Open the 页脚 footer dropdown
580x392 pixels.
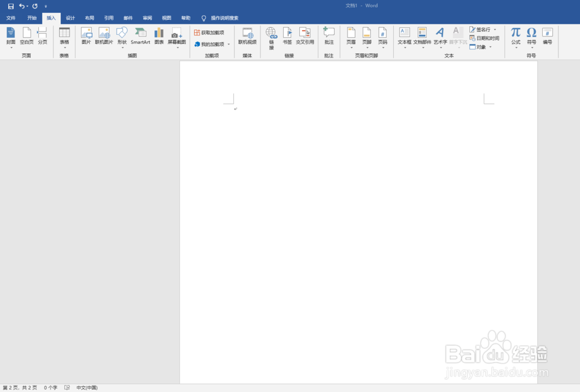click(x=367, y=38)
